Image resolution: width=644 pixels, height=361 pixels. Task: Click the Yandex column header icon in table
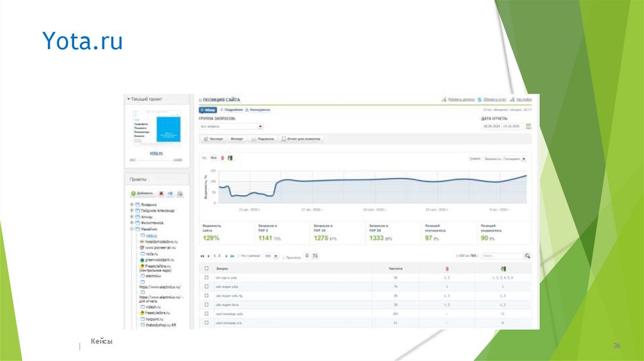[447, 269]
